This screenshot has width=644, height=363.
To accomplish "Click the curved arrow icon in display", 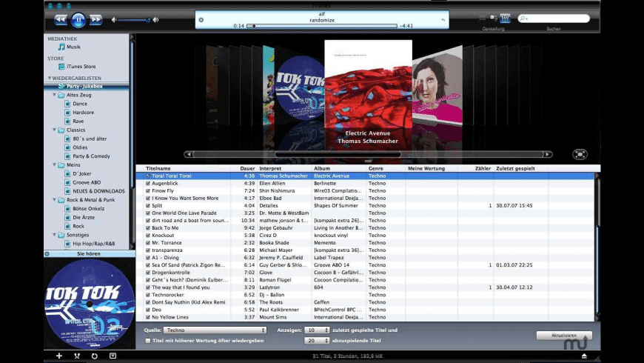I will pos(443,20).
